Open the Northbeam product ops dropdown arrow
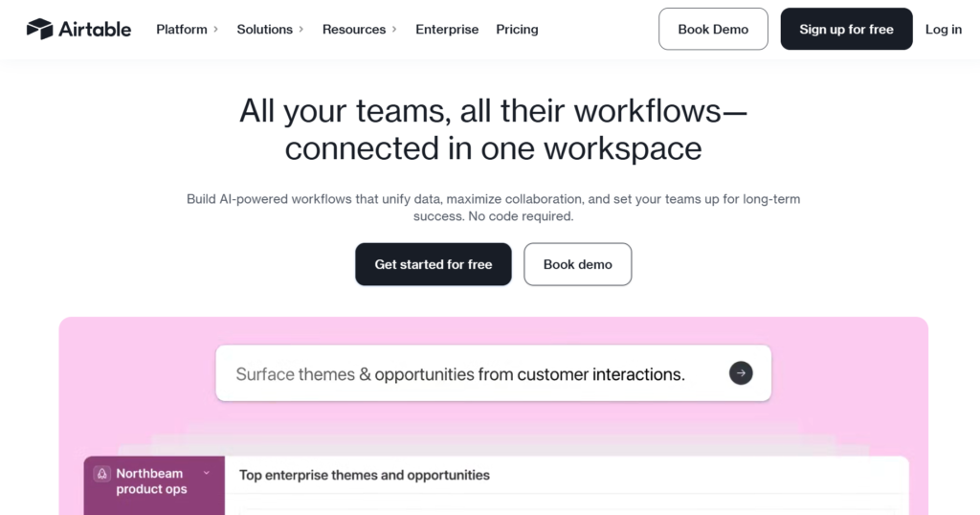 pyautogui.click(x=206, y=473)
